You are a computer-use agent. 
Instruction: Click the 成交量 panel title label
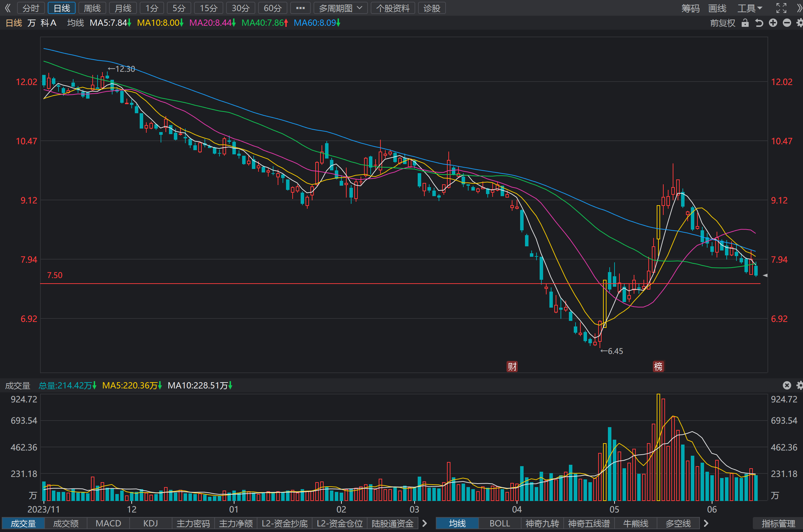coord(18,385)
